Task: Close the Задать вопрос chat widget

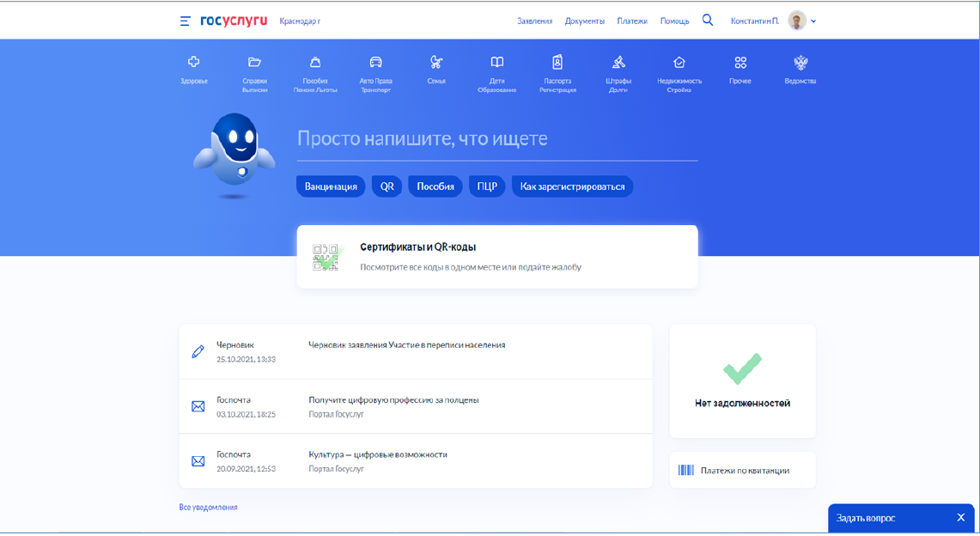Action: click(960, 517)
